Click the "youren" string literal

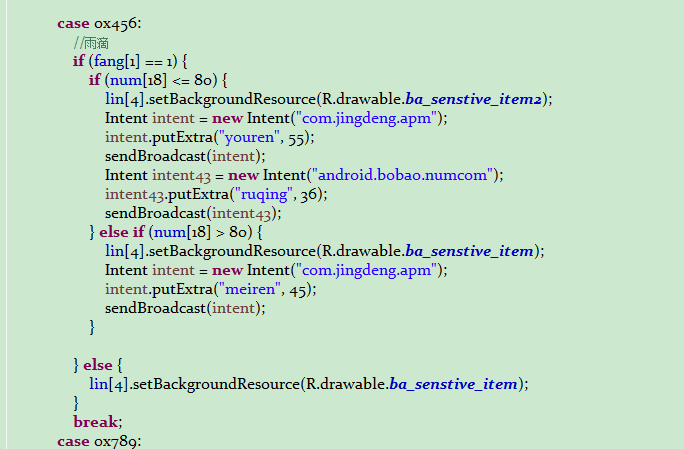point(246,137)
